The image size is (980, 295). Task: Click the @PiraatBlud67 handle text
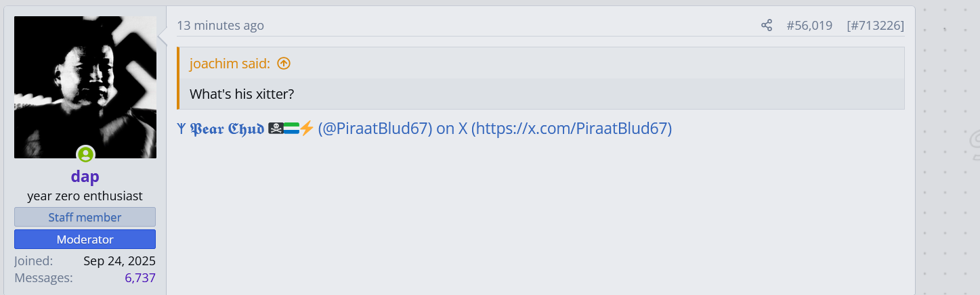(x=375, y=129)
